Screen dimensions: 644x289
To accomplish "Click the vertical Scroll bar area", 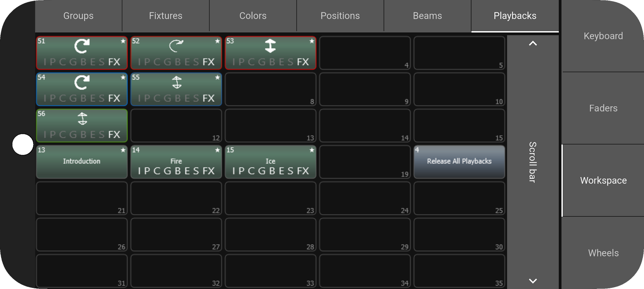I will coord(533,162).
